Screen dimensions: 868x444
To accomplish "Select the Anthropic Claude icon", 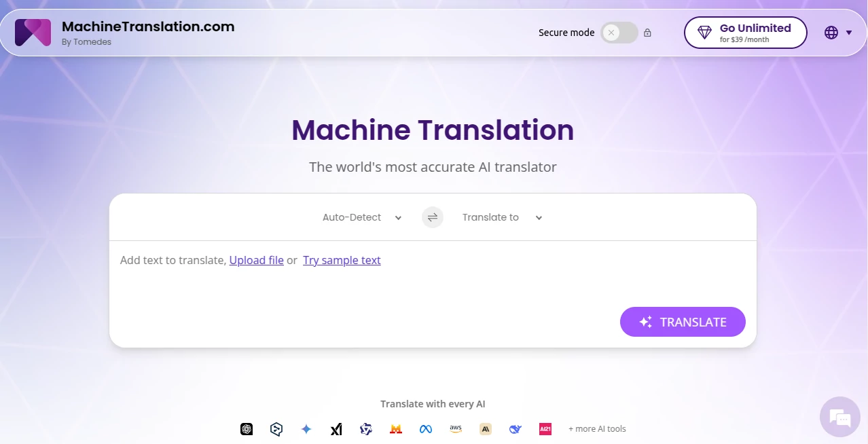I will click(x=485, y=429).
